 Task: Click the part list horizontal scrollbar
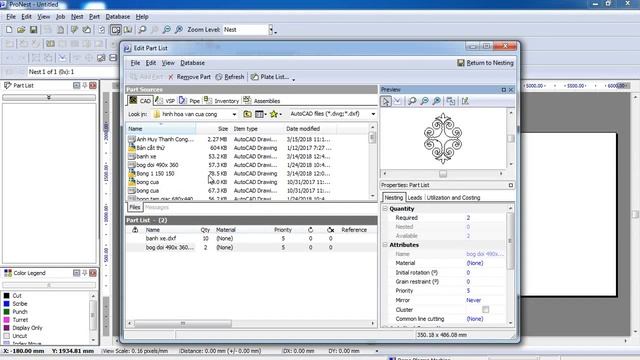[183, 323]
